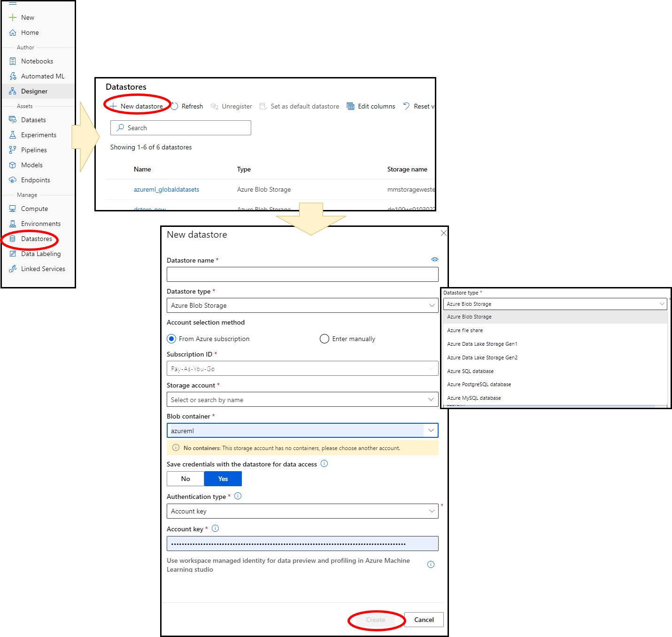Click the Create button
The height and width of the screenshot is (637, 672).
(x=376, y=620)
